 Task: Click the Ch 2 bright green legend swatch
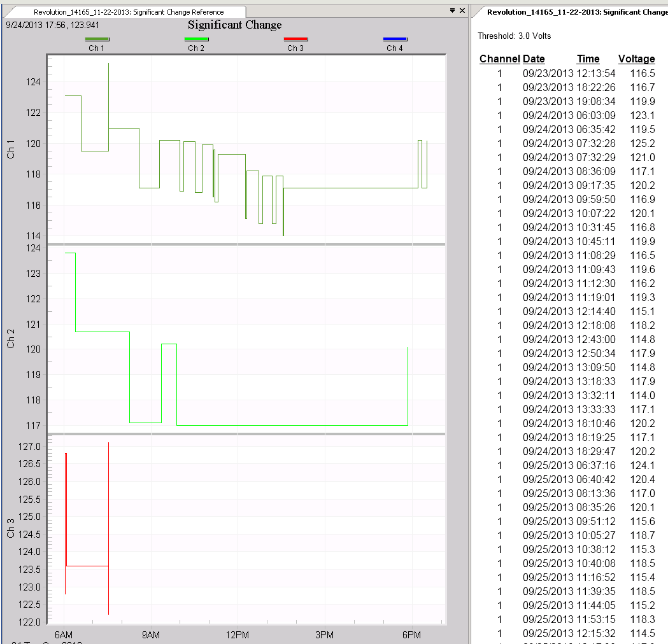click(x=196, y=39)
